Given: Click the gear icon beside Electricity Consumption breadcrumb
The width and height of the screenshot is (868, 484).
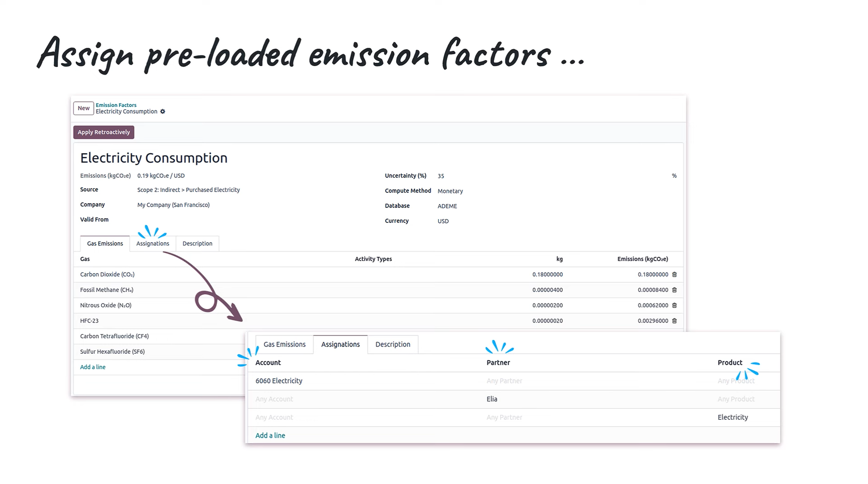Looking at the screenshot, I should (x=163, y=111).
